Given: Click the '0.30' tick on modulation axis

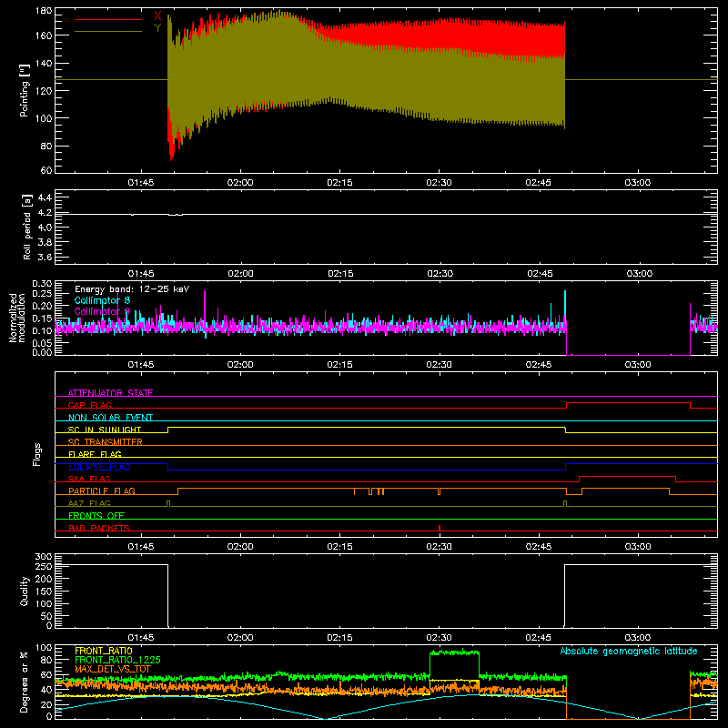Looking at the screenshot, I should pyautogui.click(x=42, y=284).
